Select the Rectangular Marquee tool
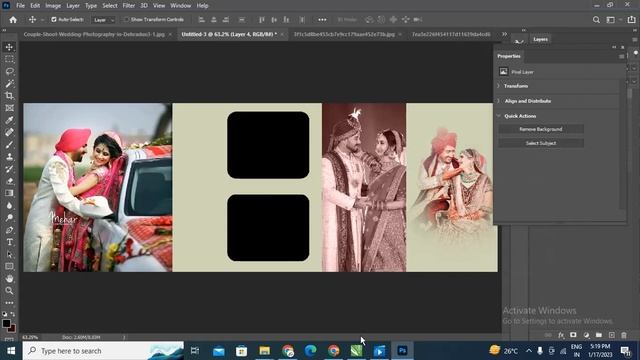640x360 pixels. 9,59
